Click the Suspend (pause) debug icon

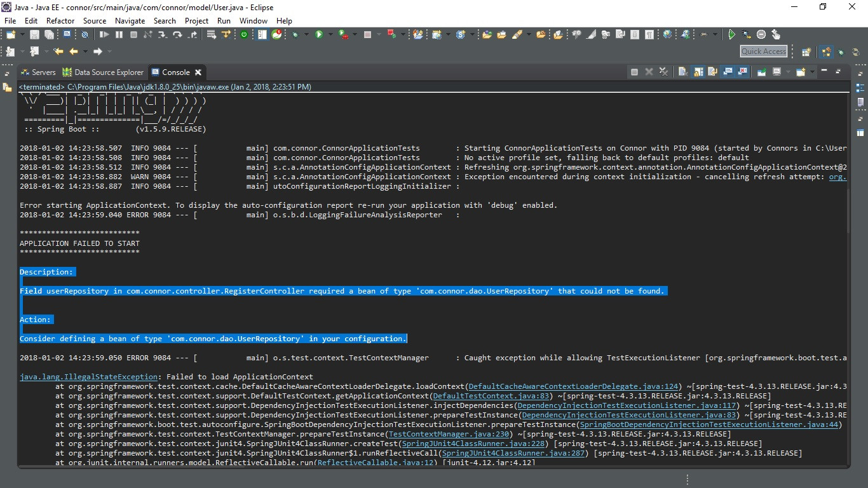[x=119, y=34]
